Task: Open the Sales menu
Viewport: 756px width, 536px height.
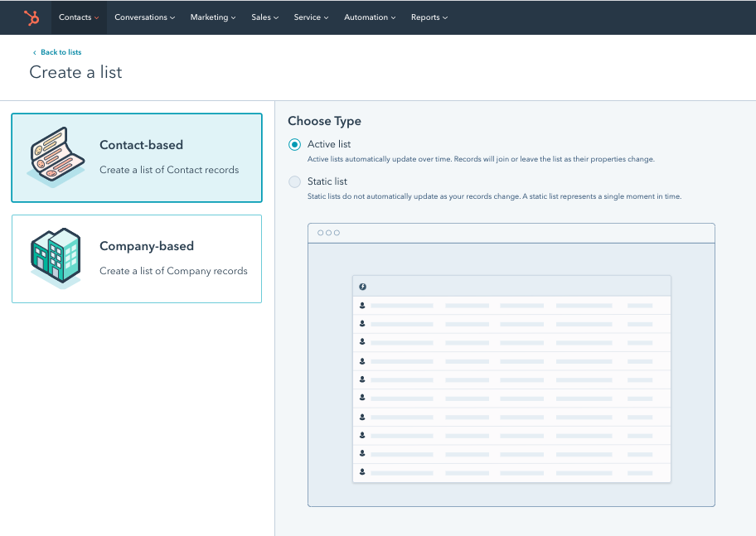Action: [264, 17]
